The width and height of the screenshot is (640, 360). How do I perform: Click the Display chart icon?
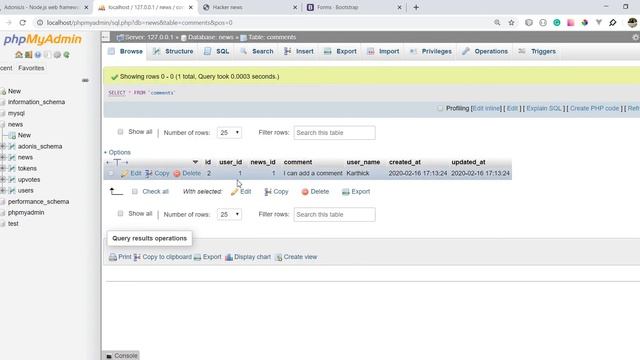click(x=229, y=257)
